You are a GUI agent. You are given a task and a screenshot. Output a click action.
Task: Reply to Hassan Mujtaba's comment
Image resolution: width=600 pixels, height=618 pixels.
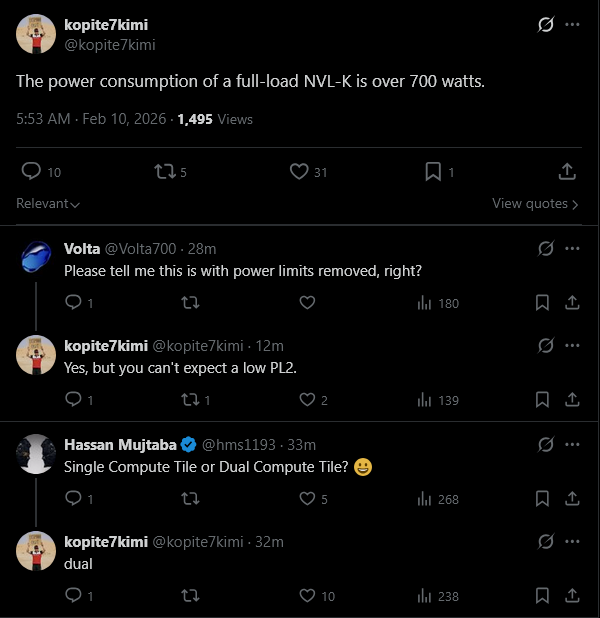[x=73, y=498]
